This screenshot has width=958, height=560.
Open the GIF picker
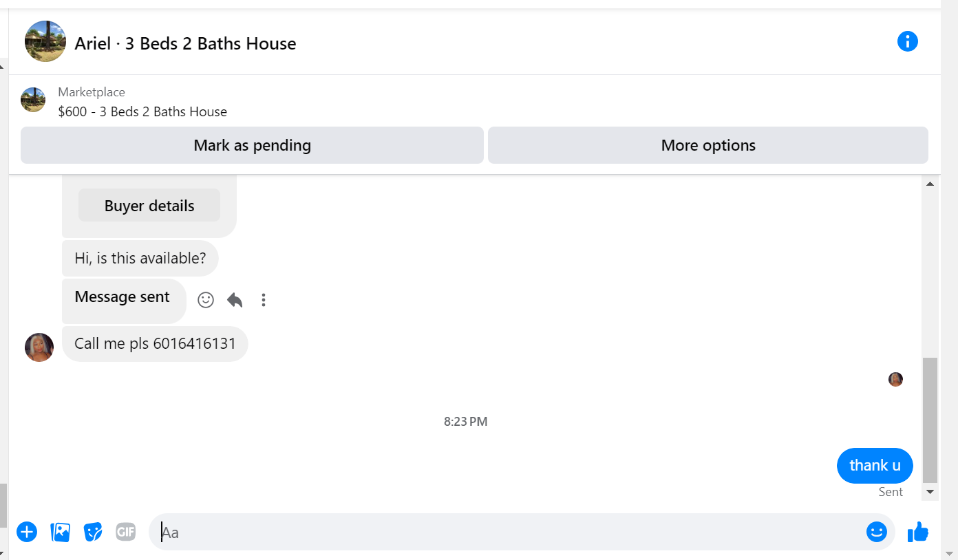[x=126, y=532]
